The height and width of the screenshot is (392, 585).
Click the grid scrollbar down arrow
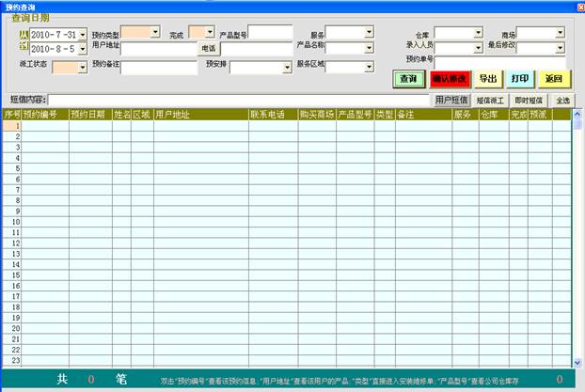click(577, 363)
